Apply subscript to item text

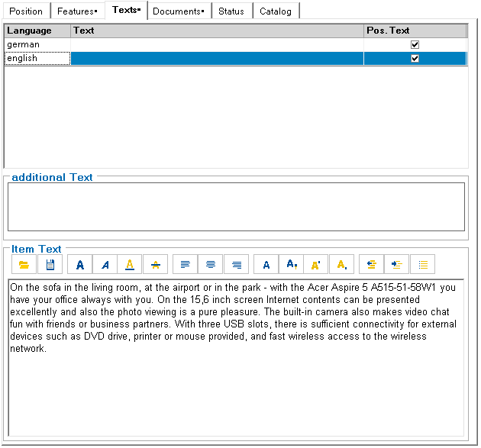click(x=342, y=264)
